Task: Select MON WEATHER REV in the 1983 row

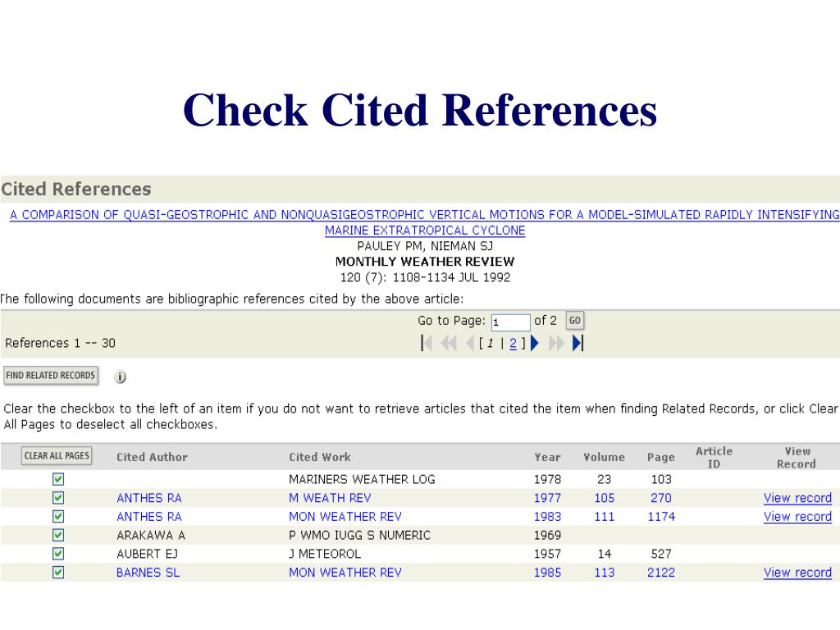Action: tap(345, 517)
